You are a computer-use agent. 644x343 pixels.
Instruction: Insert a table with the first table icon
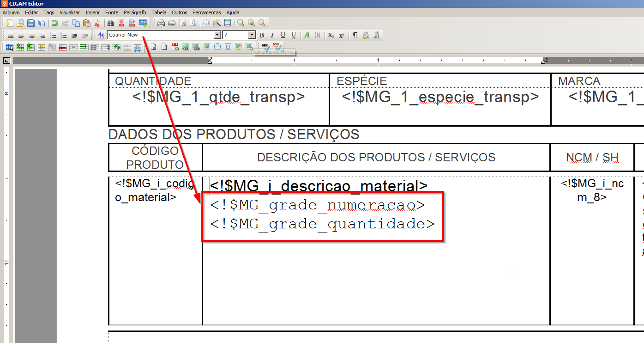(9, 47)
